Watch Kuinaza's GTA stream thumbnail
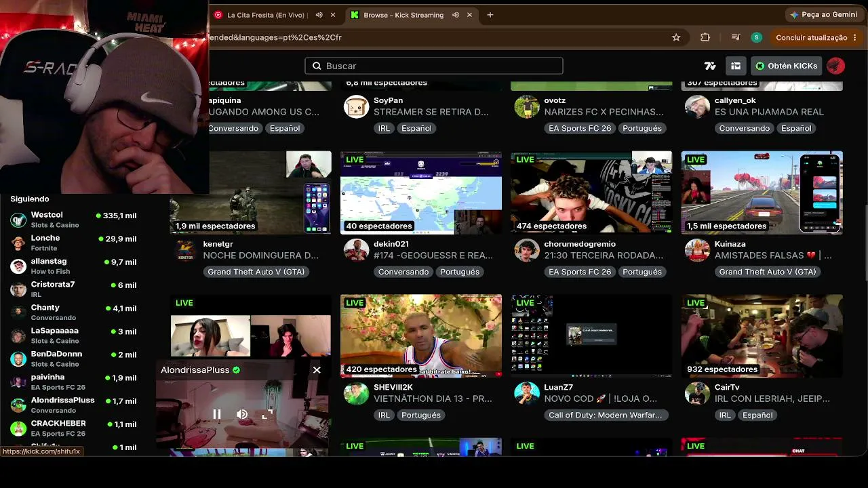 [x=762, y=192]
